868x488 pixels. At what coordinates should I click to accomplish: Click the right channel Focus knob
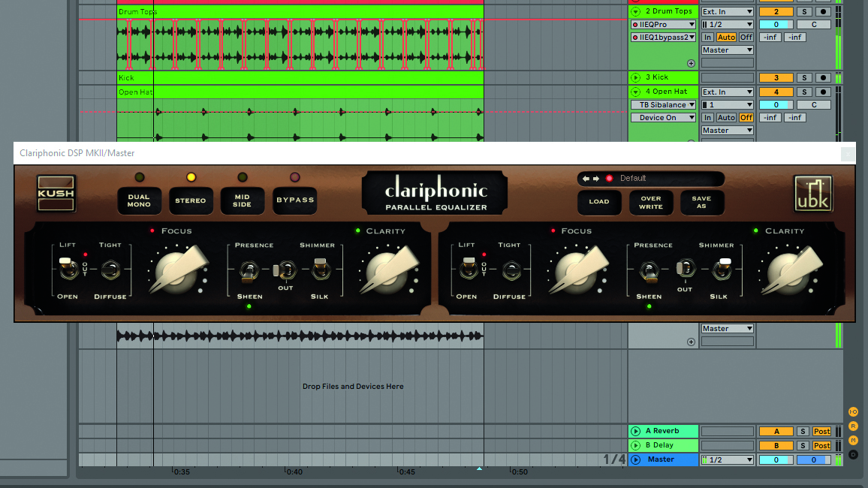pyautogui.click(x=577, y=270)
